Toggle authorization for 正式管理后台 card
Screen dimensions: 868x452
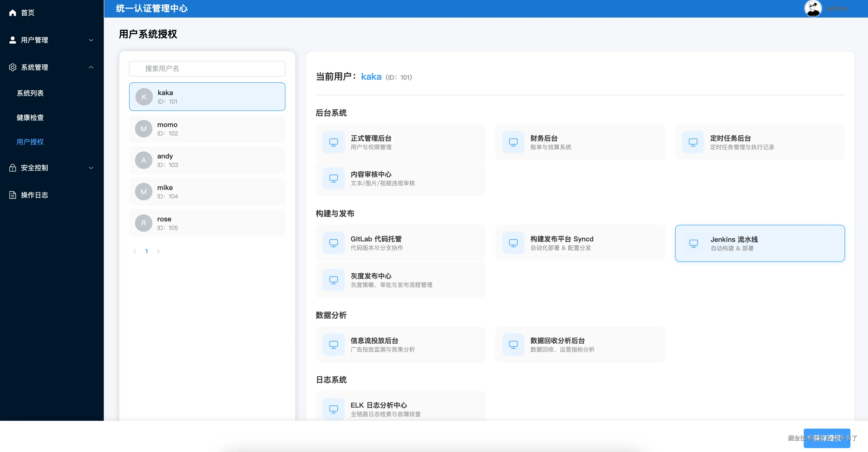click(x=400, y=142)
